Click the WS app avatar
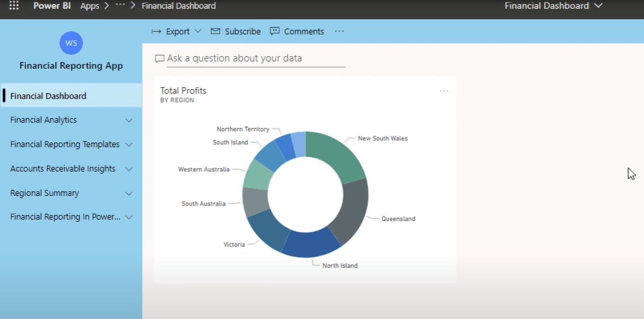 tap(71, 43)
